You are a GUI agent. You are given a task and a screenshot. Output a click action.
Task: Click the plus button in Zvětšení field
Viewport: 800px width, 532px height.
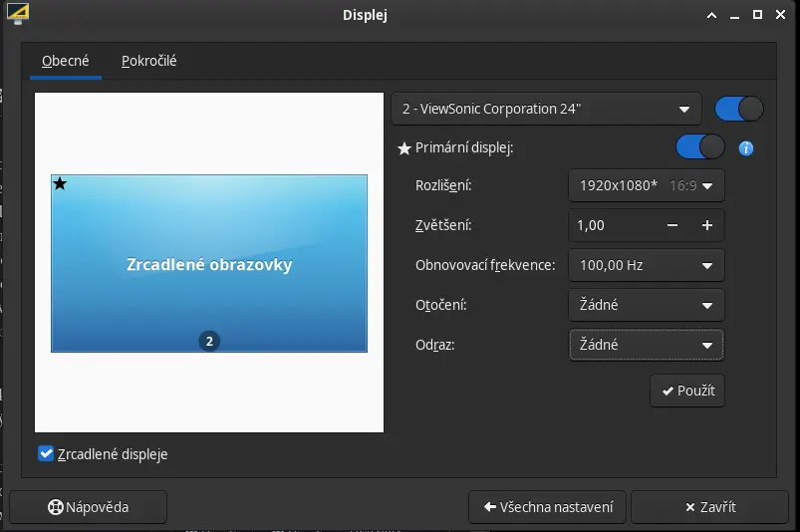click(x=706, y=225)
